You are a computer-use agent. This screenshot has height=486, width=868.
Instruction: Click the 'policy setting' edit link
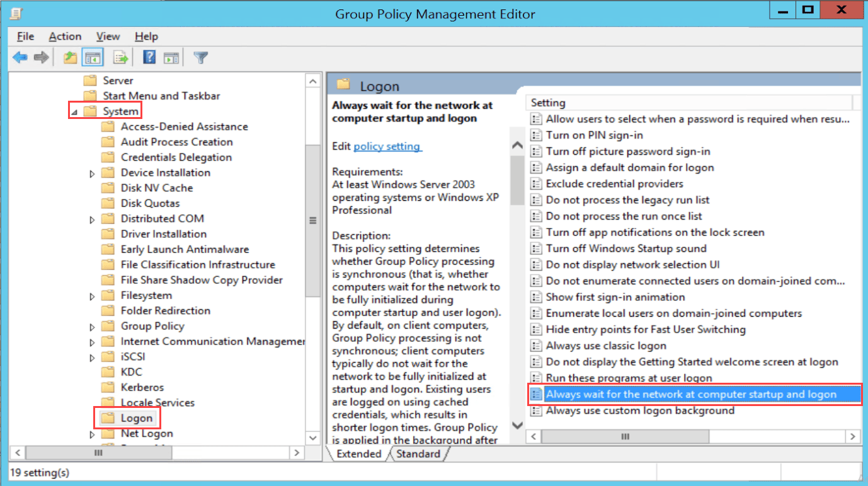point(387,146)
